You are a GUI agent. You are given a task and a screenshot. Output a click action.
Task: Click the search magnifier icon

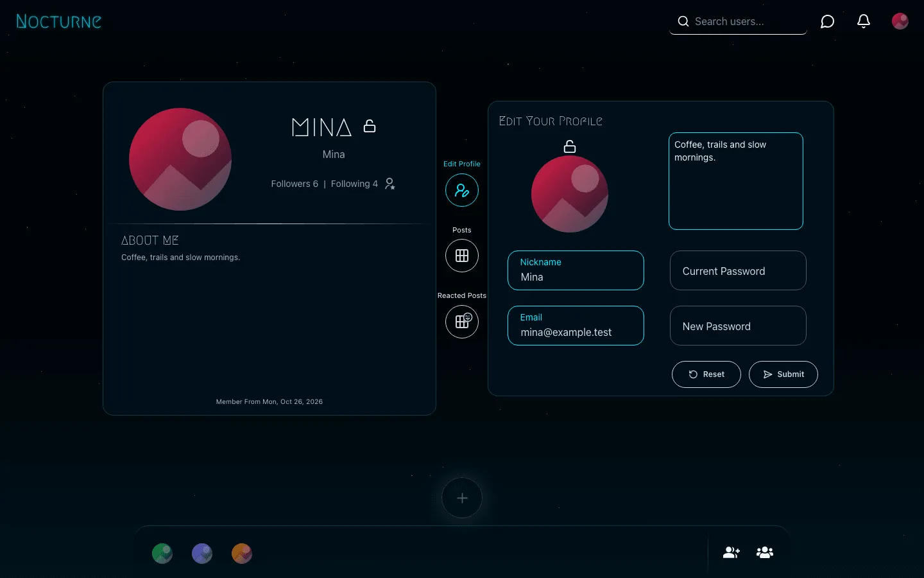(x=683, y=21)
